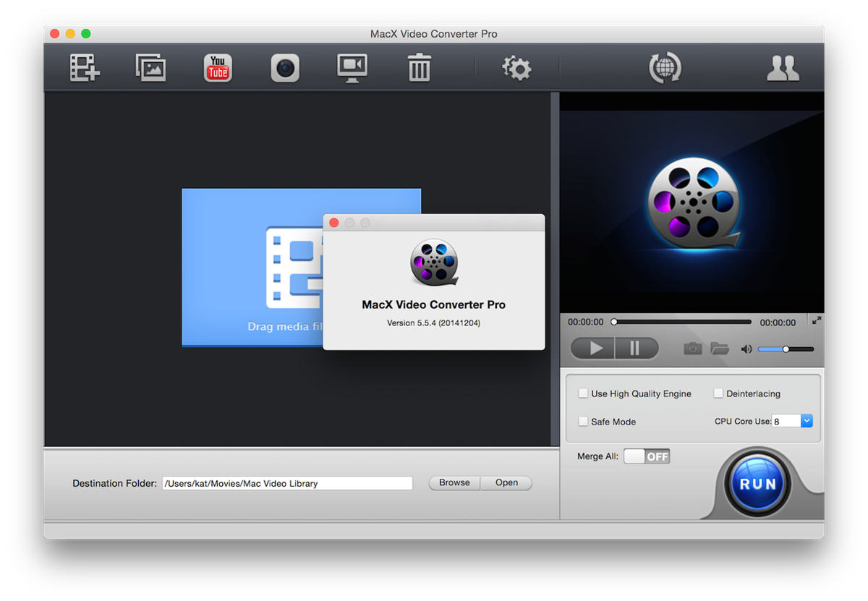This screenshot has width=868, height=601.
Task: Start the screen recorder icon
Action: coord(352,68)
